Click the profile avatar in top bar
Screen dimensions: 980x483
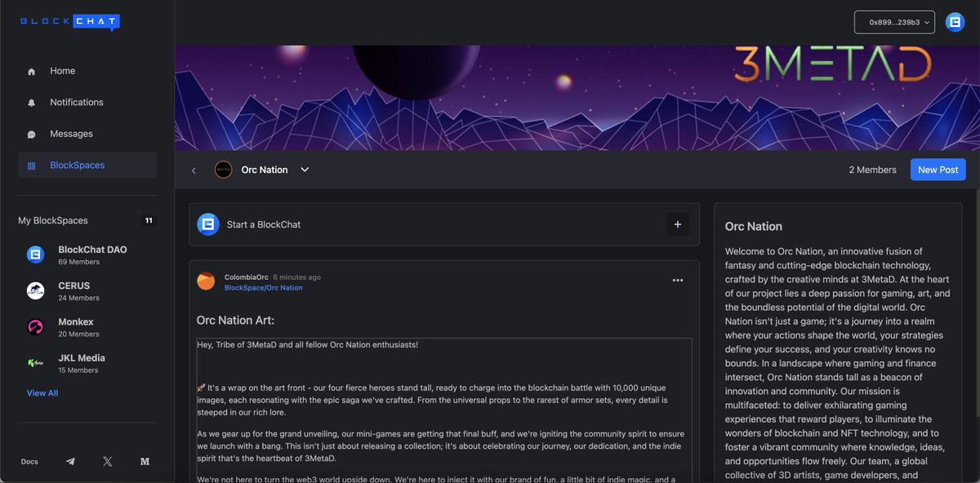click(x=955, y=22)
